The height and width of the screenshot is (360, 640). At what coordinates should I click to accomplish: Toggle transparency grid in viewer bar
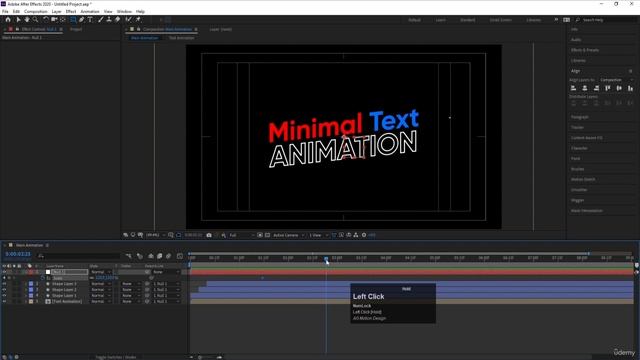267,235
